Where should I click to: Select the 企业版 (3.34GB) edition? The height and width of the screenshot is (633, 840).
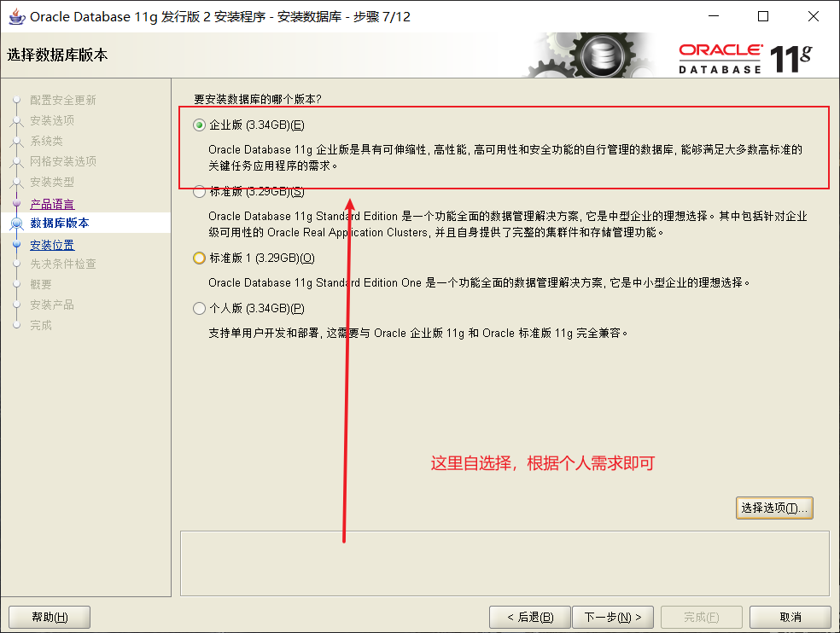(x=198, y=123)
